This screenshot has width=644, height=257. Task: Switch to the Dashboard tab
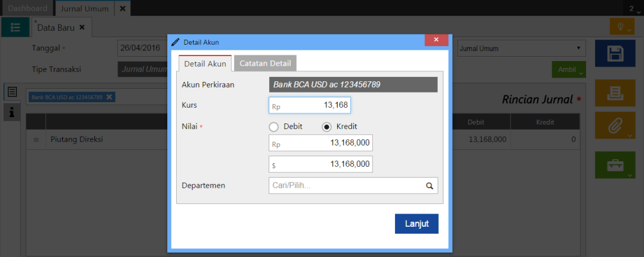tap(26, 8)
